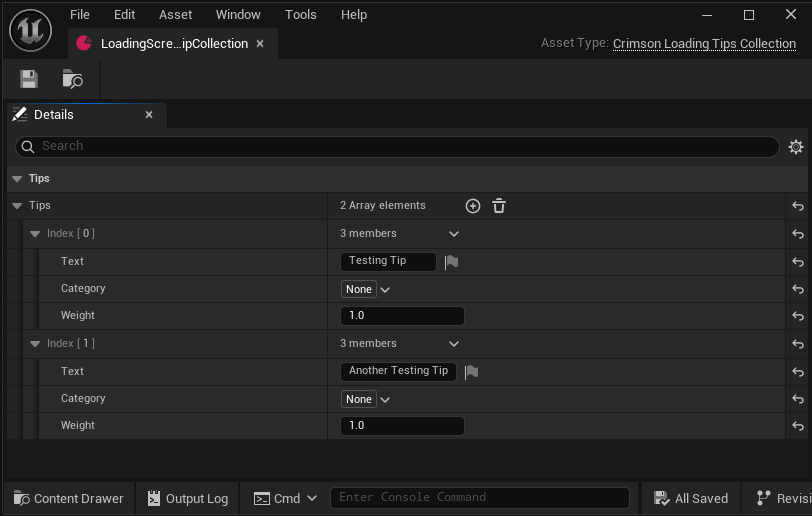
Task: Open the Help menu
Action: click(354, 15)
